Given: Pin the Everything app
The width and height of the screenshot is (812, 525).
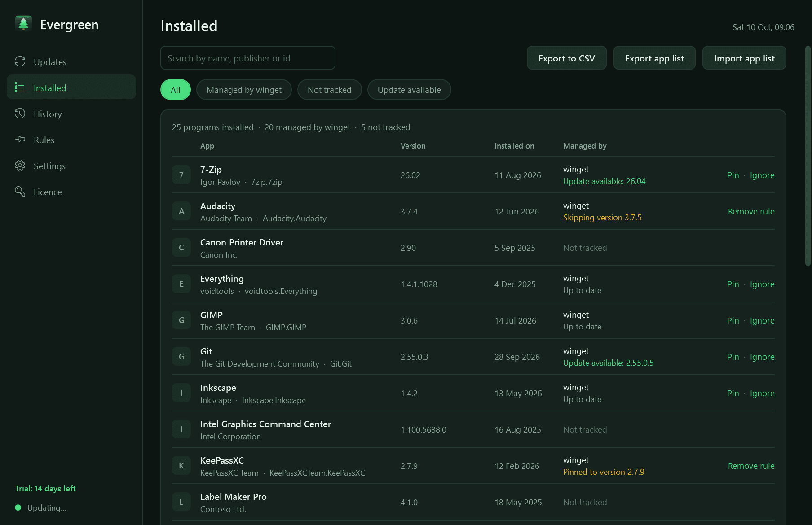Looking at the screenshot, I should point(733,284).
